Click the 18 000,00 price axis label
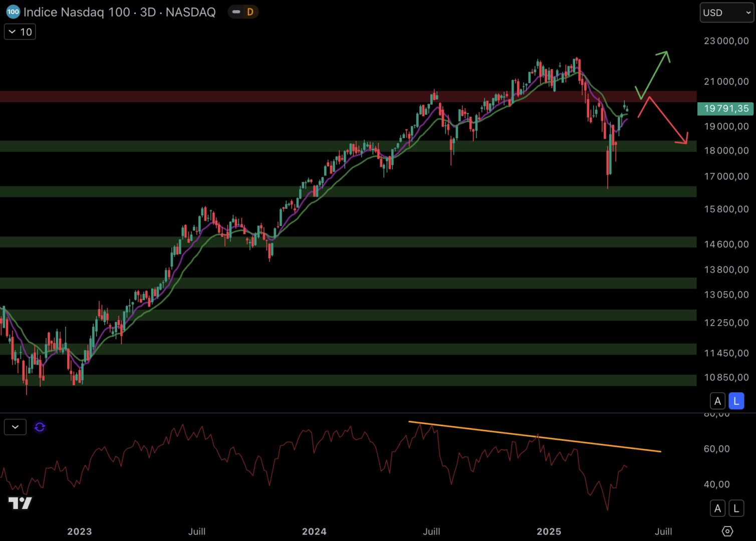Viewport: 756px width, 541px height. click(726, 151)
